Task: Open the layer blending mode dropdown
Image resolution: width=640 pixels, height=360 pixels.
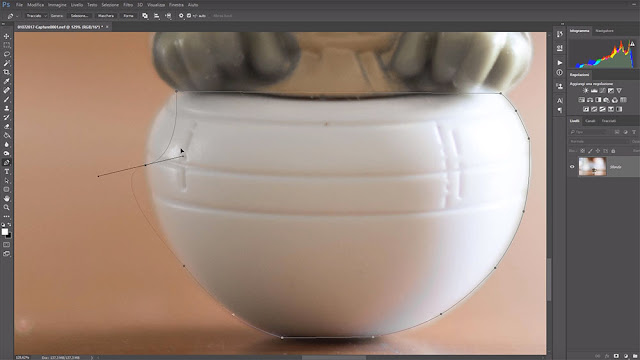Action: coord(599,141)
